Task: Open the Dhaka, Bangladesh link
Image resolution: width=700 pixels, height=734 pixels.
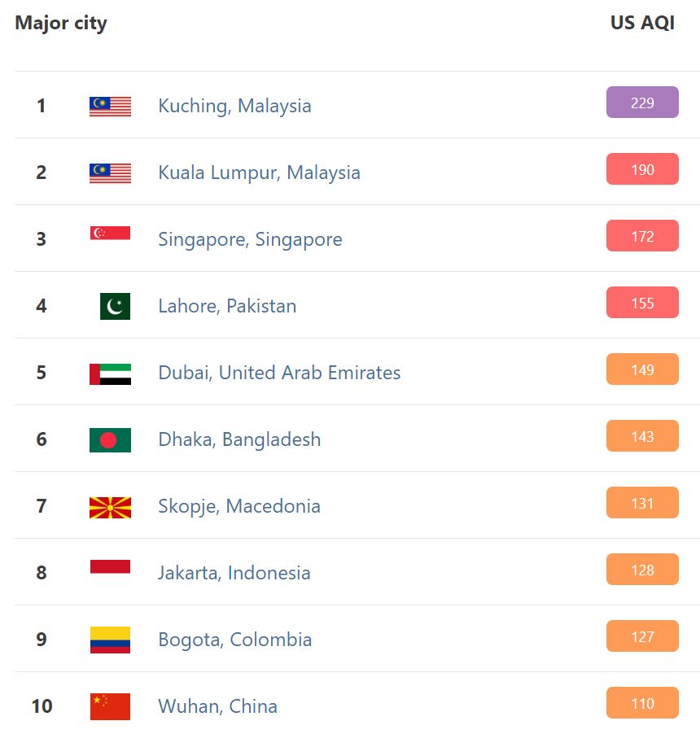Action: pyautogui.click(x=239, y=439)
